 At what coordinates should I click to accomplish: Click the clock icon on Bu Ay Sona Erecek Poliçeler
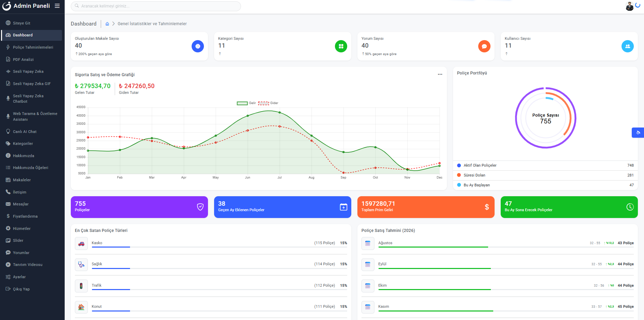(x=630, y=207)
